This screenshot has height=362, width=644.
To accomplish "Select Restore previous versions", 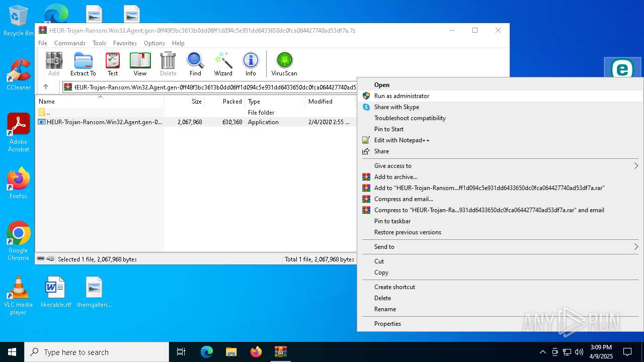I will [x=501, y=232].
